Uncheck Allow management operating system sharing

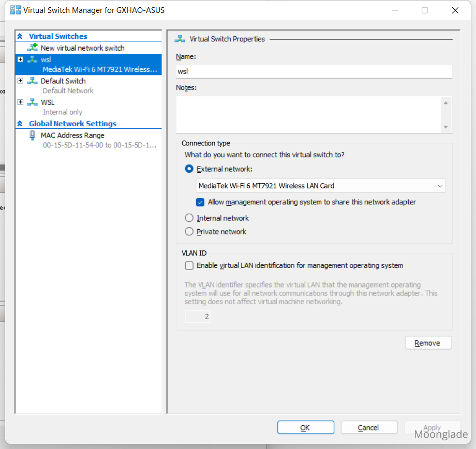click(200, 202)
